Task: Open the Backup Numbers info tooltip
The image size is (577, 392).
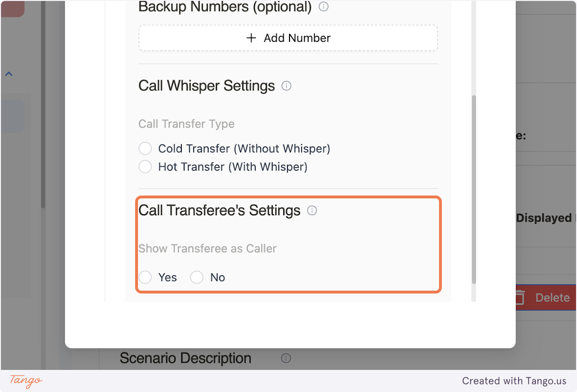Action: (324, 7)
